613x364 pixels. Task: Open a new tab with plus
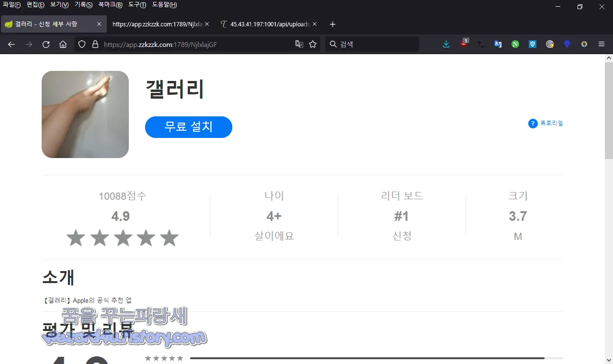(333, 24)
